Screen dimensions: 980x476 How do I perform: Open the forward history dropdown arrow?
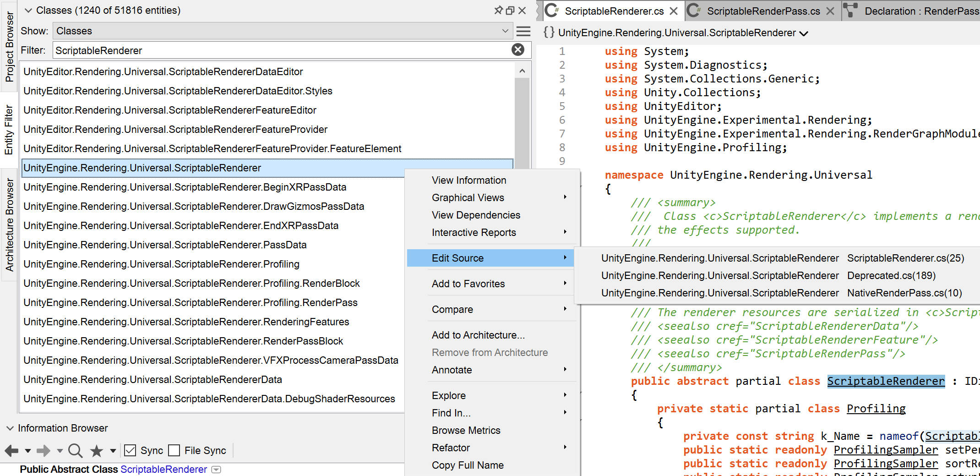click(60, 451)
